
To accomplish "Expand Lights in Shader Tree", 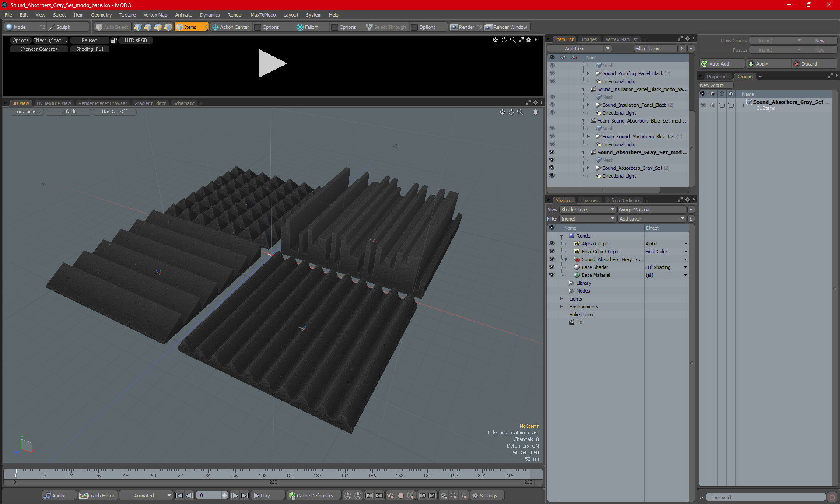I will (x=562, y=299).
